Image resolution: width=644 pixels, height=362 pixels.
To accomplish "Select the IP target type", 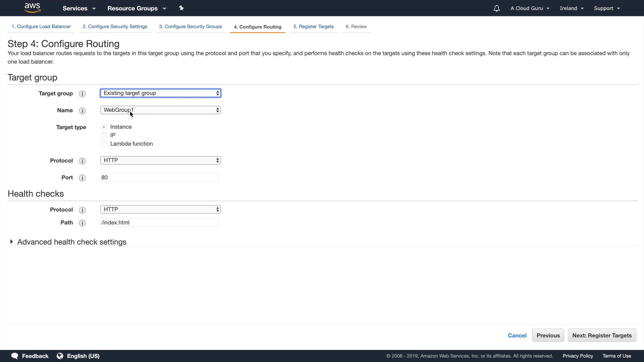I will [104, 135].
